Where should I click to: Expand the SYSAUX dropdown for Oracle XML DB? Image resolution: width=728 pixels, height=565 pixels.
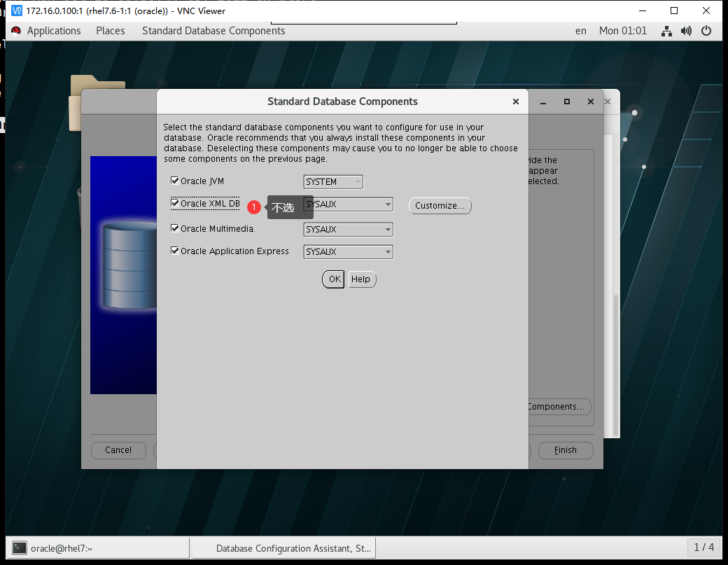click(x=348, y=204)
